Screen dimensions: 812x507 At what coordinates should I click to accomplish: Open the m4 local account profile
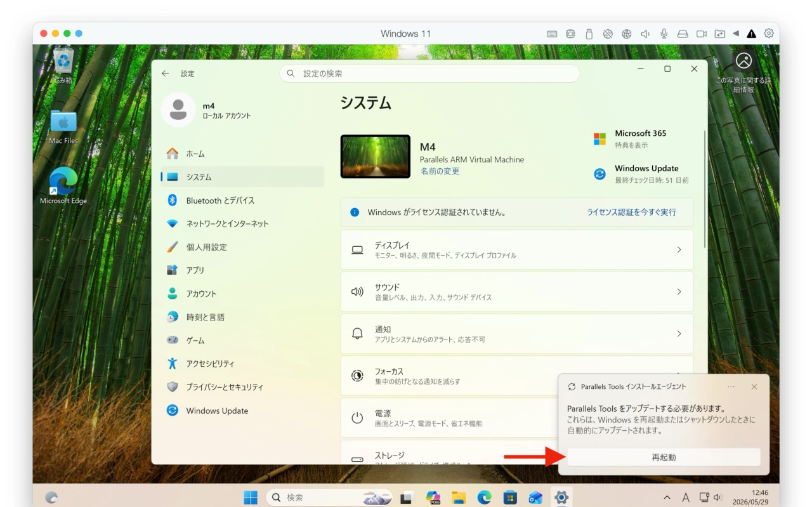[207, 110]
